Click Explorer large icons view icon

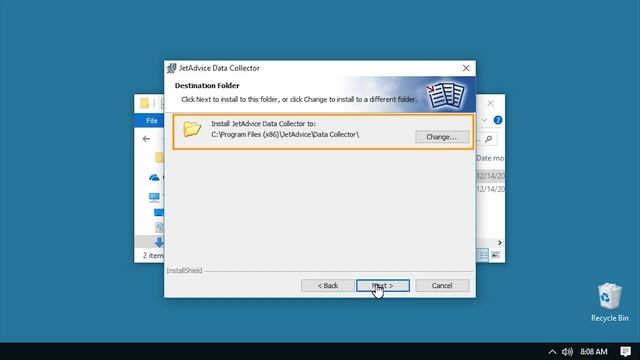[x=495, y=255]
